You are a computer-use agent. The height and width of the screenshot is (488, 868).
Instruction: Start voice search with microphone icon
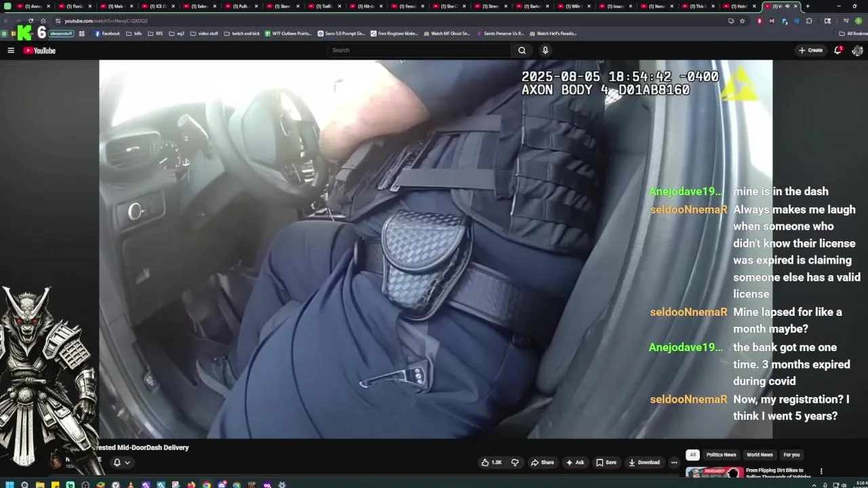[x=545, y=50]
